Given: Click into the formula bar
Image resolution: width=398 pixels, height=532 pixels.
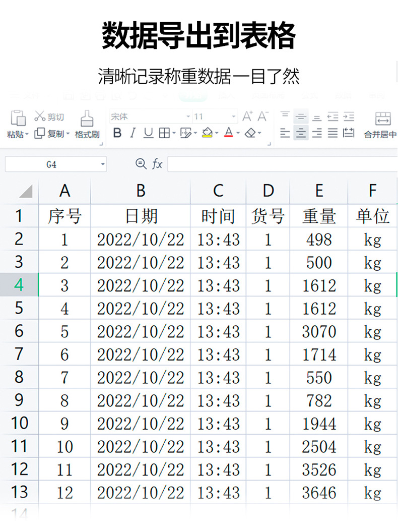Looking at the screenshot, I should [x=283, y=164].
